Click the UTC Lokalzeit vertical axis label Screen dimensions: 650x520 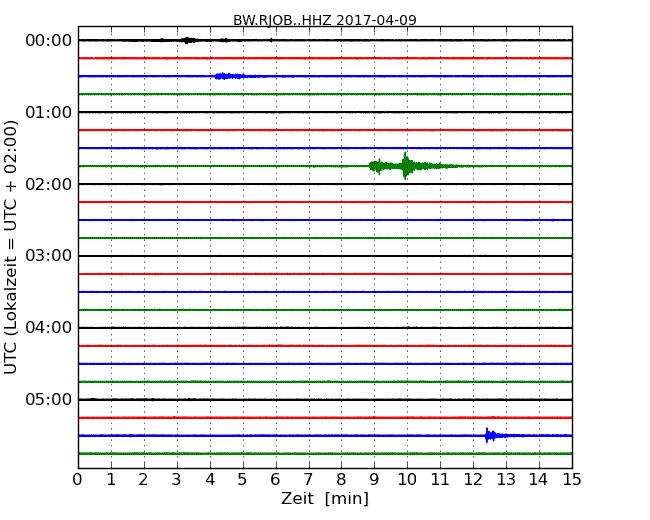click(11, 247)
